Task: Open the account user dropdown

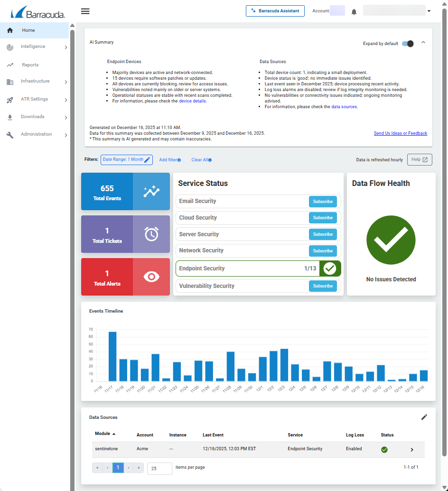Action: (x=429, y=11)
